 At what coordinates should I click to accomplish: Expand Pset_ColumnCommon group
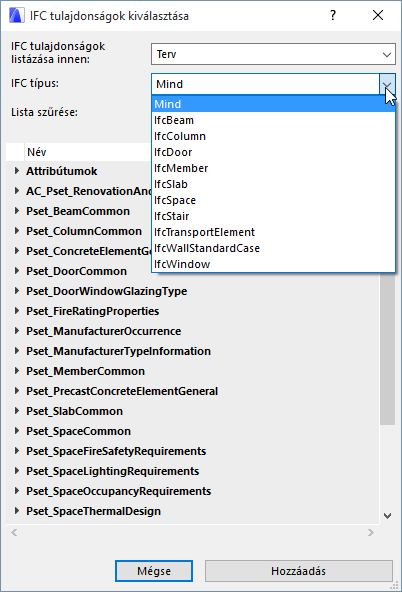pyautogui.click(x=17, y=231)
